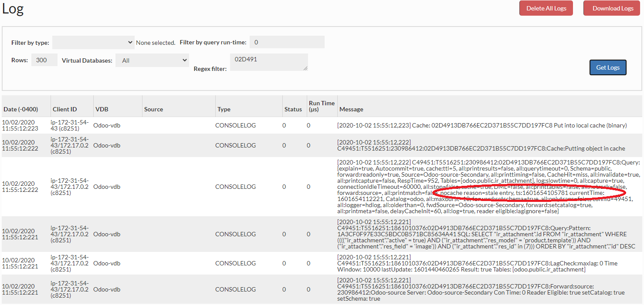Click the Filter by query run-time field
Viewport: 644px width, 305px height.
(x=287, y=42)
